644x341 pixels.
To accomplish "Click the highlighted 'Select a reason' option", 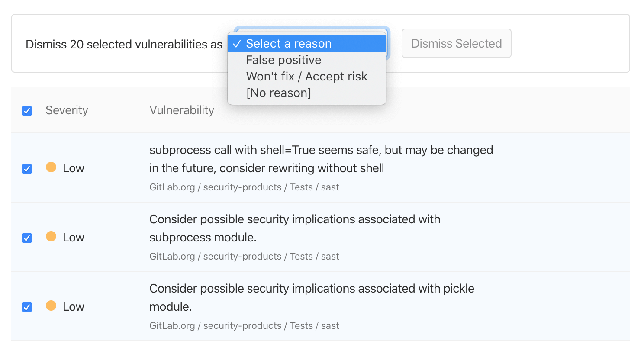I will (x=289, y=43).
